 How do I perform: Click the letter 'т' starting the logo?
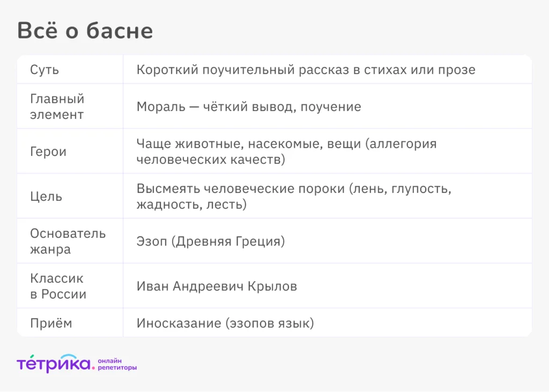pos(21,365)
